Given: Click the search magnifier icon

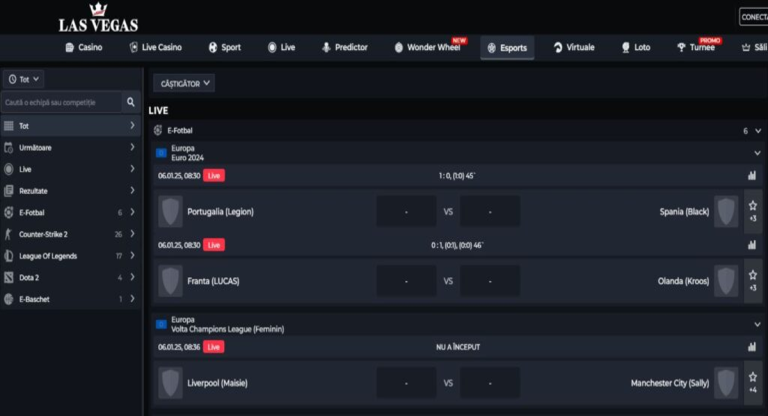Looking at the screenshot, I should (x=131, y=102).
